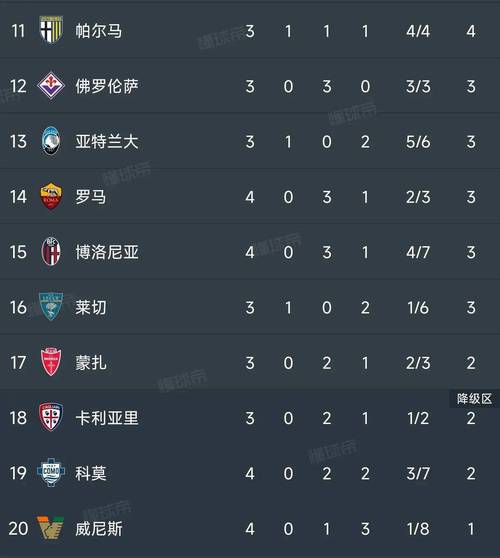Screen dimensions: 500x558
Task: Select the 亚特兰大 team name
Action: pos(107,141)
